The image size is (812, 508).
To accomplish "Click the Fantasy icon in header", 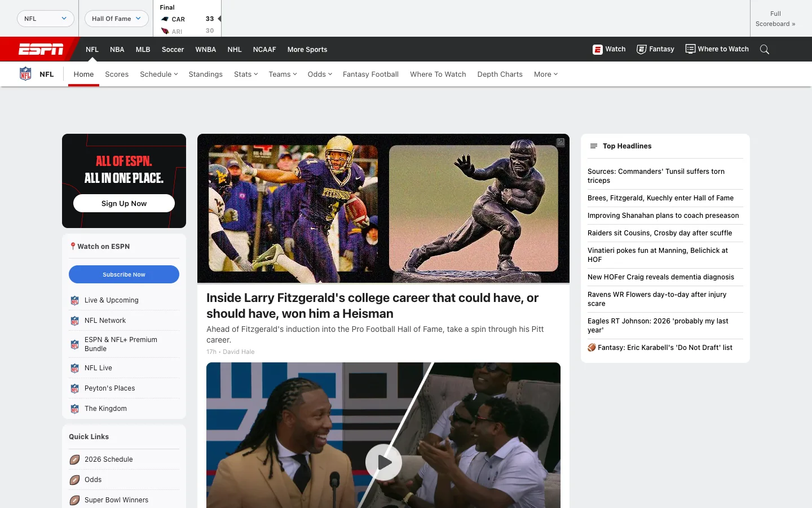I will (641, 49).
